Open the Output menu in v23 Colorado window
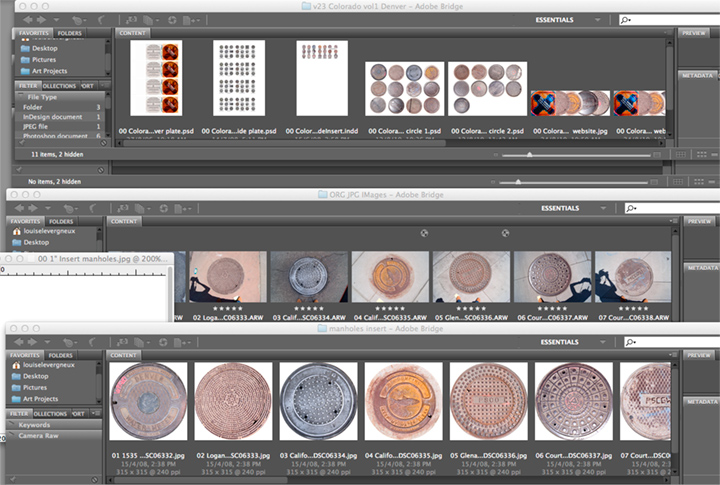720x485 pixels. [x=191, y=20]
